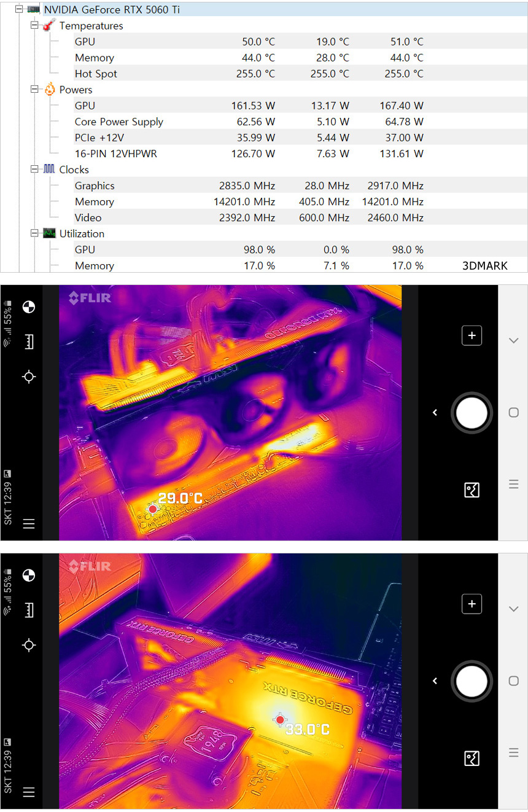Viewport: 528px width, 812px height.
Task: Toggle spot meter crosshair in upper FLIR view
Action: coord(29,377)
